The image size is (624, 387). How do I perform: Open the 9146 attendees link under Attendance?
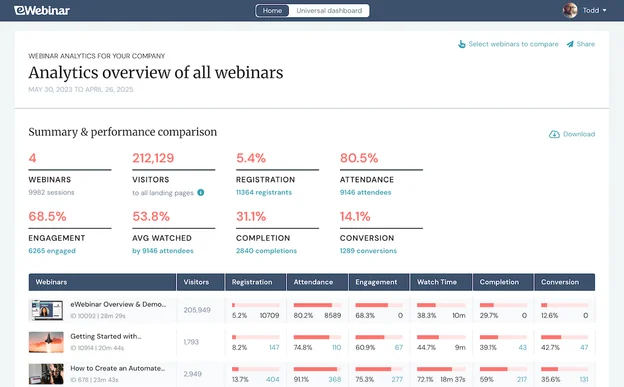(x=365, y=192)
